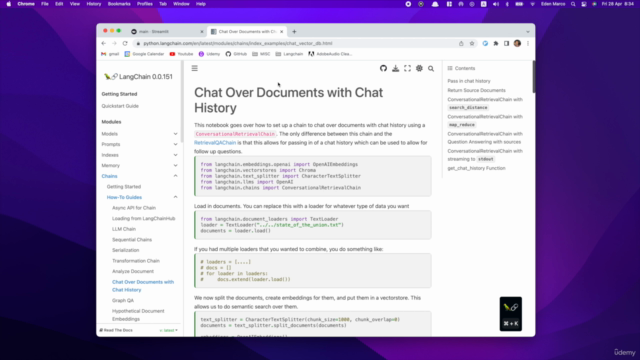This screenshot has height=360, width=640.
Task: Jump to Pass in chat history section
Action: (x=469, y=81)
